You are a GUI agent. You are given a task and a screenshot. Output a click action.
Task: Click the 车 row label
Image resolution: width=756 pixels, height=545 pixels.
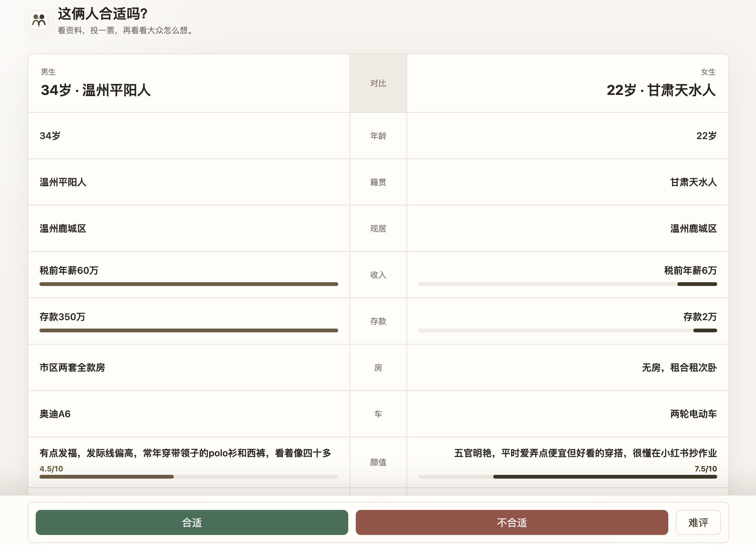click(x=378, y=414)
